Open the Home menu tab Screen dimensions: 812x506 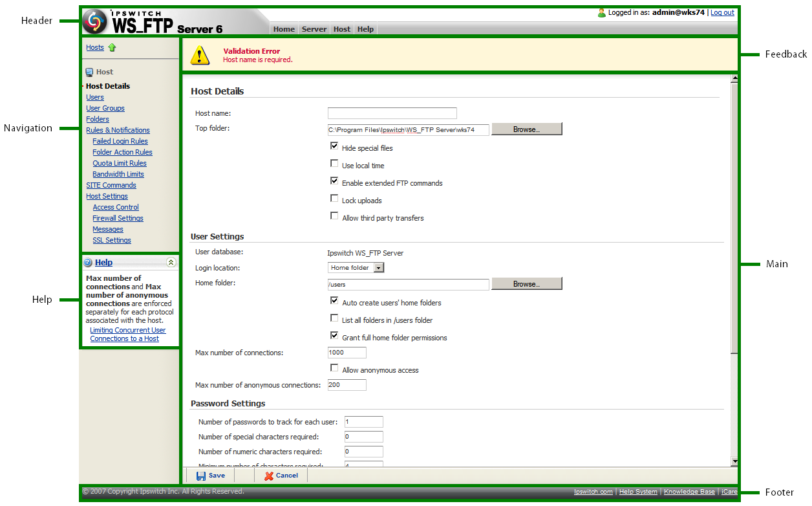(x=284, y=29)
